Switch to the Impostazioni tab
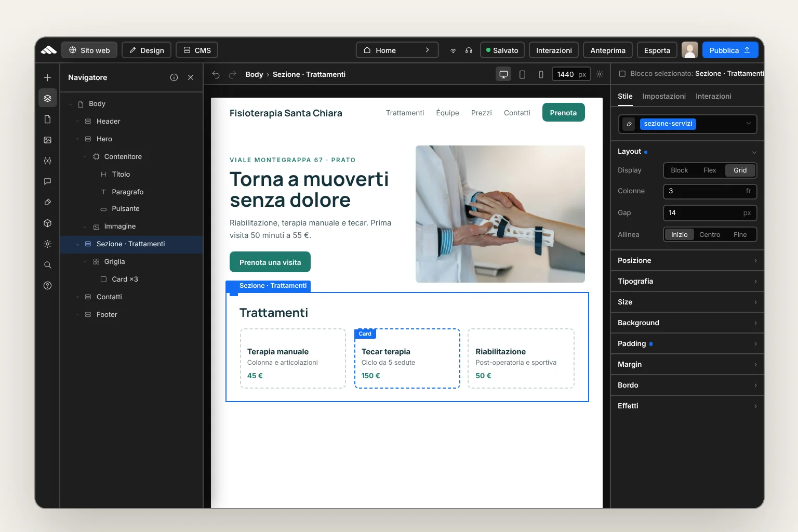Image resolution: width=798 pixels, height=532 pixels. (x=664, y=96)
